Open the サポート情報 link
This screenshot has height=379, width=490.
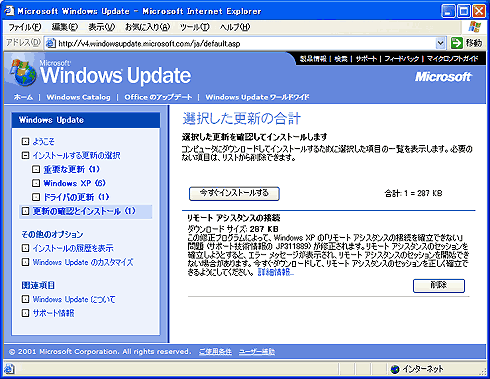pyautogui.click(x=53, y=313)
